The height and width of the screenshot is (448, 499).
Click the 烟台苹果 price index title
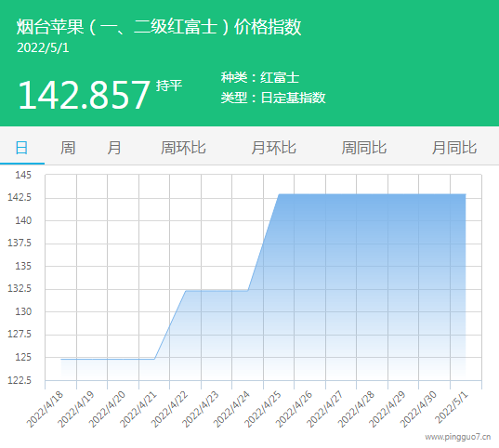point(159,26)
